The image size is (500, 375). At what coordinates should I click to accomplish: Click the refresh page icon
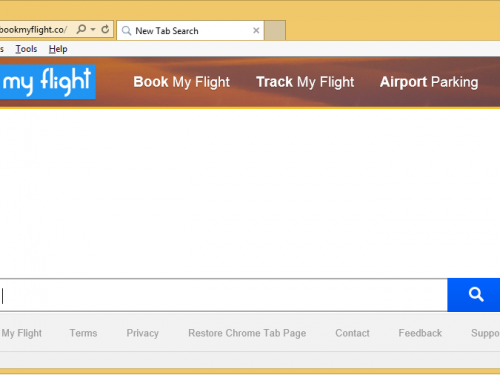coord(105,29)
